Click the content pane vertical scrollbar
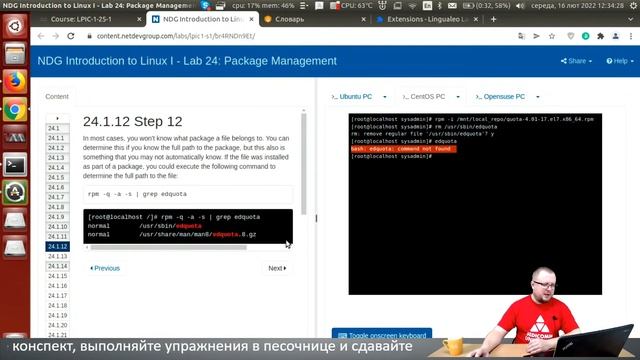The height and width of the screenshot is (360, 640). click(303, 163)
